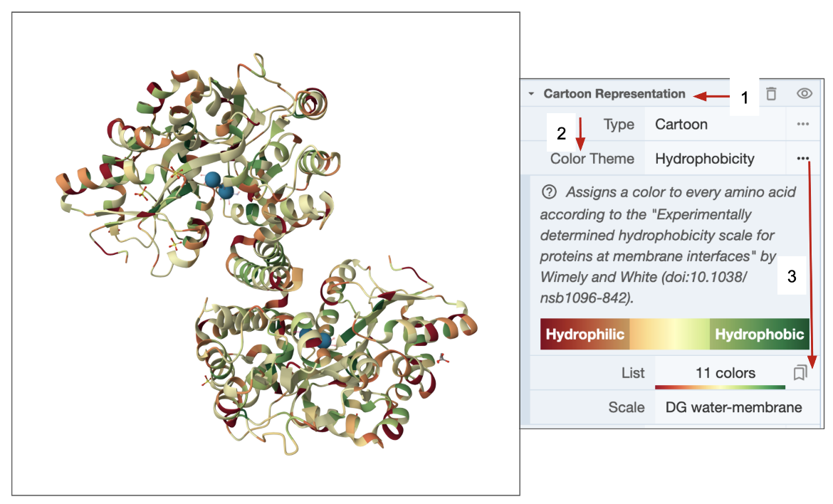Click the 11 colors list button
Screen dimensions: 833x504
[725, 372]
